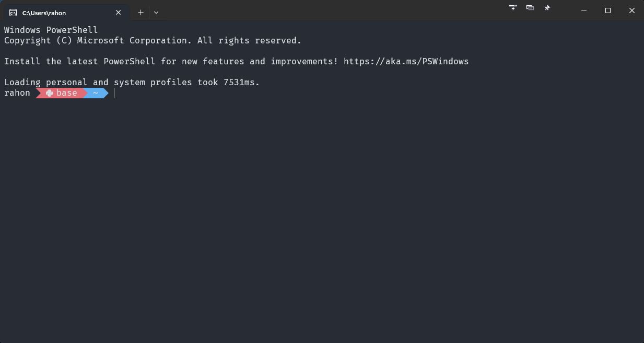The height and width of the screenshot is (343, 644).
Task: Open a new tab with the plus button
Action: 140,13
